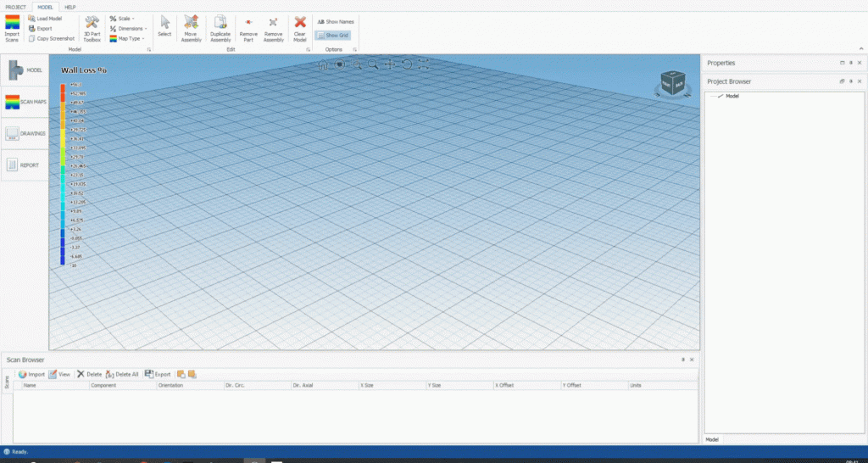Open the Map Type dropdown
Image resolution: width=868 pixels, height=463 pixels.
pos(127,38)
